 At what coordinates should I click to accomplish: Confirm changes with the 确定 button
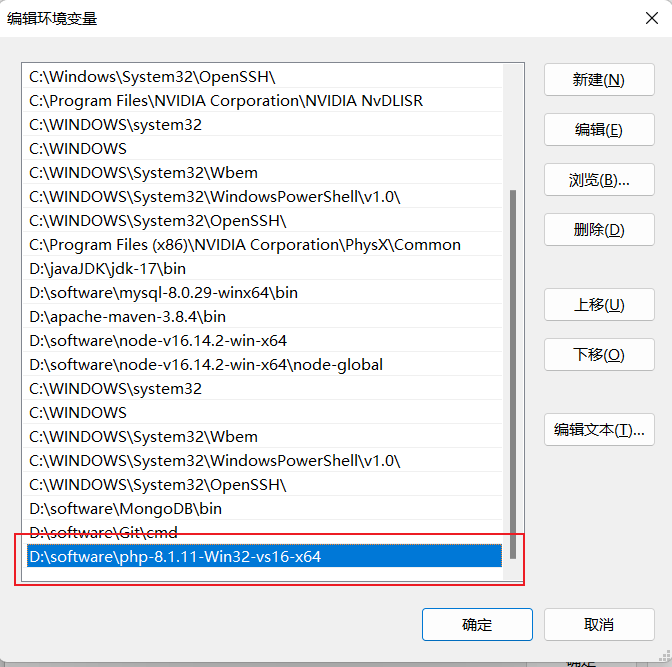[x=477, y=625]
